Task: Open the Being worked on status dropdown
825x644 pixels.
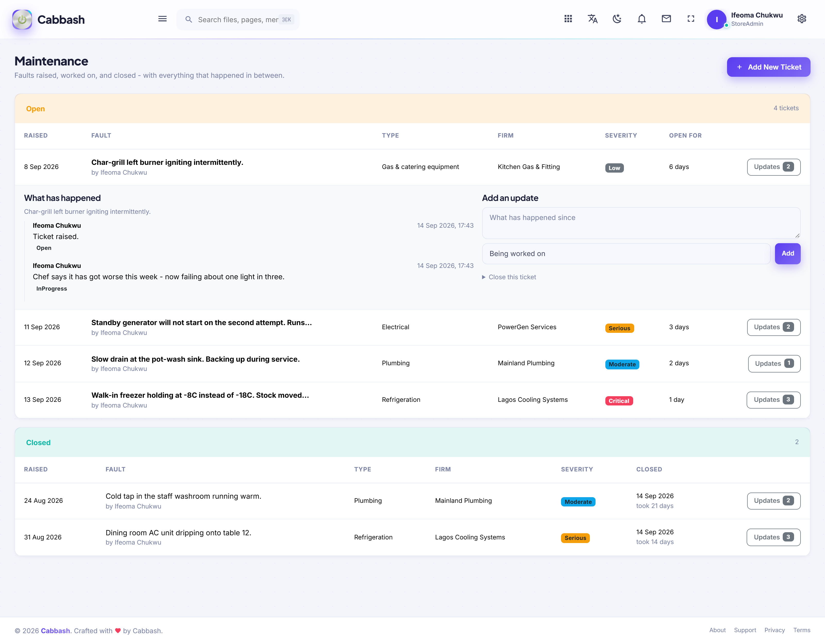Action: (x=626, y=254)
